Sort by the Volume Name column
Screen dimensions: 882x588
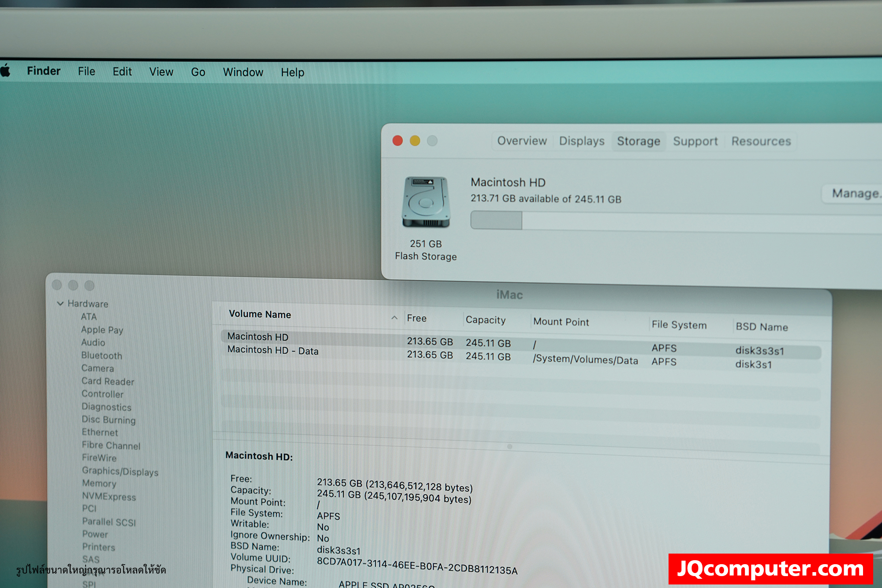click(260, 314)
